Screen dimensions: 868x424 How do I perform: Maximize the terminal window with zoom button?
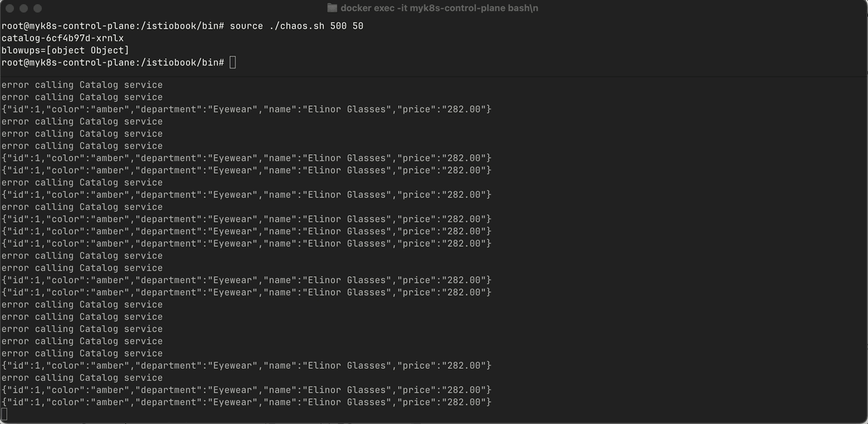click(x=38, y=8)
